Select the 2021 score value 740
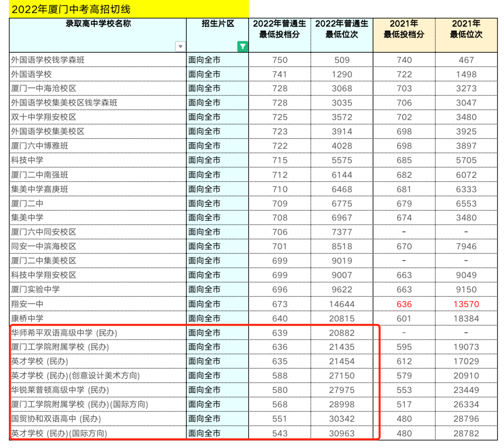 404,60
